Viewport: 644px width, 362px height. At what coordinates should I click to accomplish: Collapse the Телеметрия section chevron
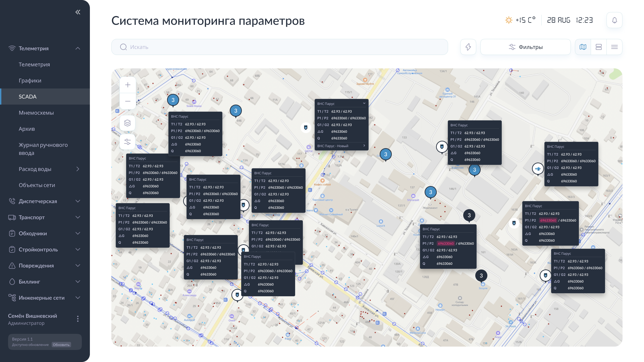(x=78, y=48)
